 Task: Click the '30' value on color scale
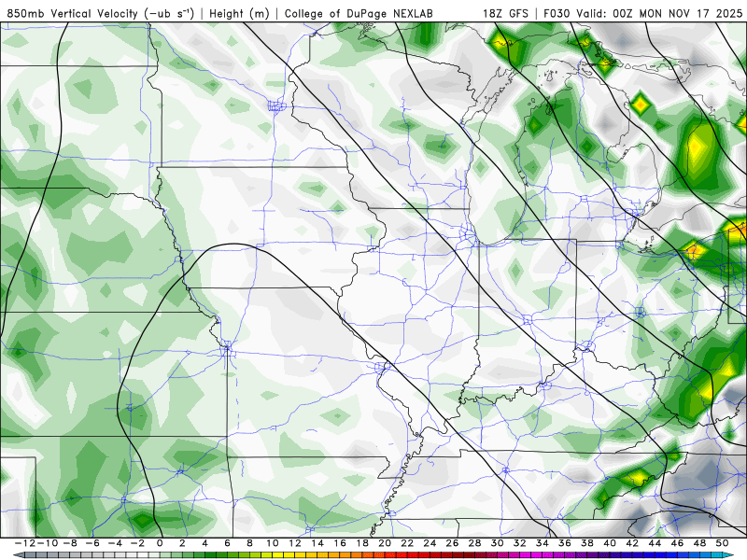pos(497,543)
